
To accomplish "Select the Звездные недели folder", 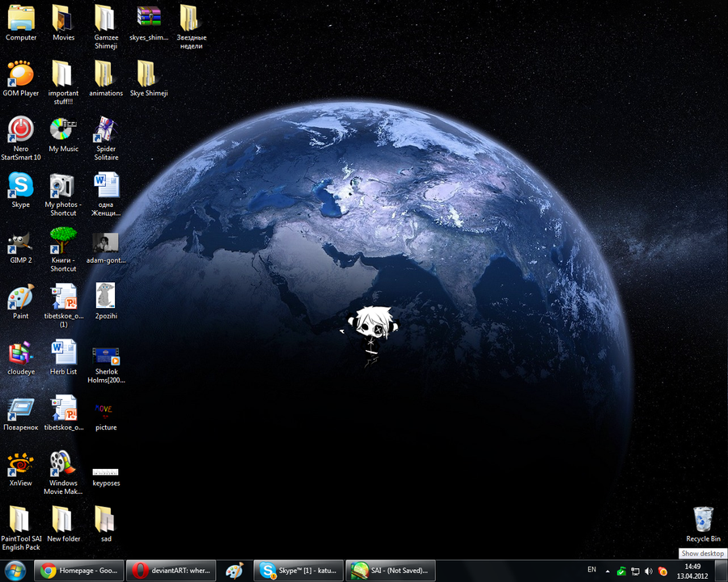I will pyautogui.click(x=191, y=27).
